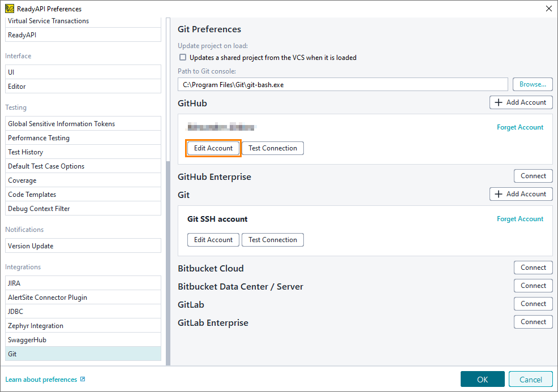Forget the Git SSH account
The width and height of the screenshot is (558, 392).
coord(520,219)
